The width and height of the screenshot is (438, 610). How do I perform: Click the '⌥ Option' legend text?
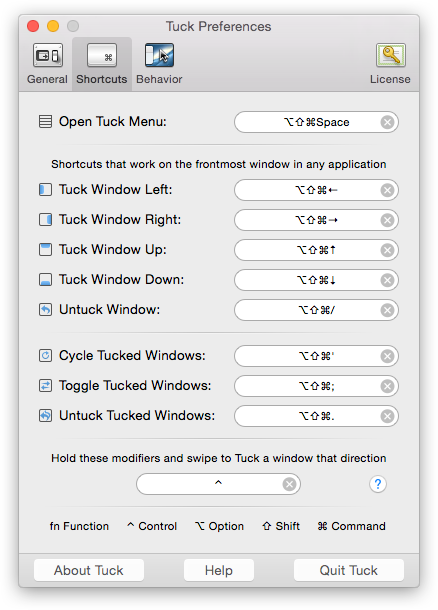pyautogui.click(x=219, y=526)
